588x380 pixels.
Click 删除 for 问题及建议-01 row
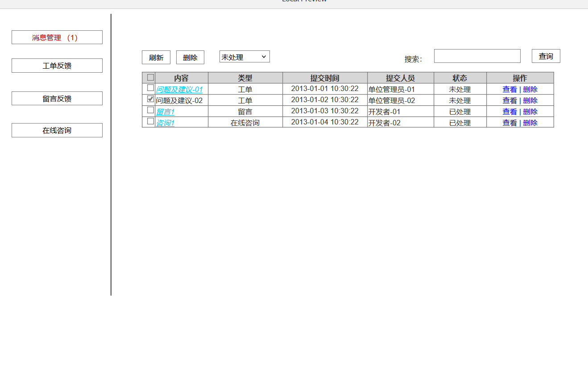click(530, 89)
